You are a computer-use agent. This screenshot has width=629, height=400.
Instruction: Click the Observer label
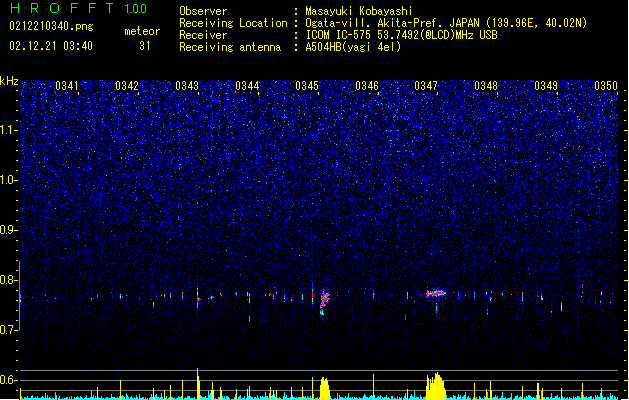[203, 11]
